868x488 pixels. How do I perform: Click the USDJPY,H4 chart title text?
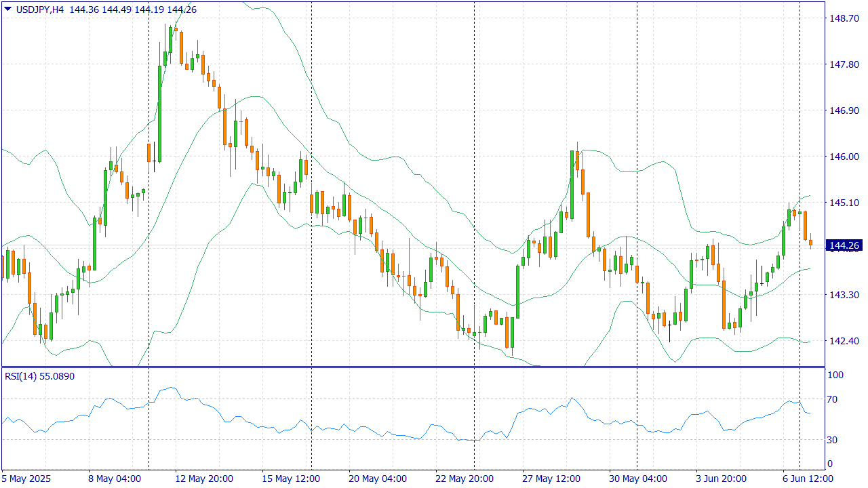click(x=39, y=9)
